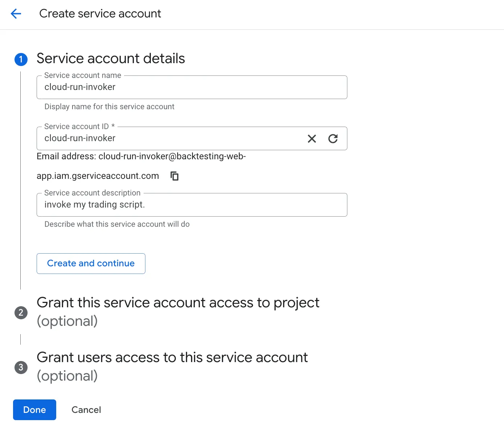Screen dimensions: 504x439
Task: Click inside the Service account ID field
Action: (163, 138)
